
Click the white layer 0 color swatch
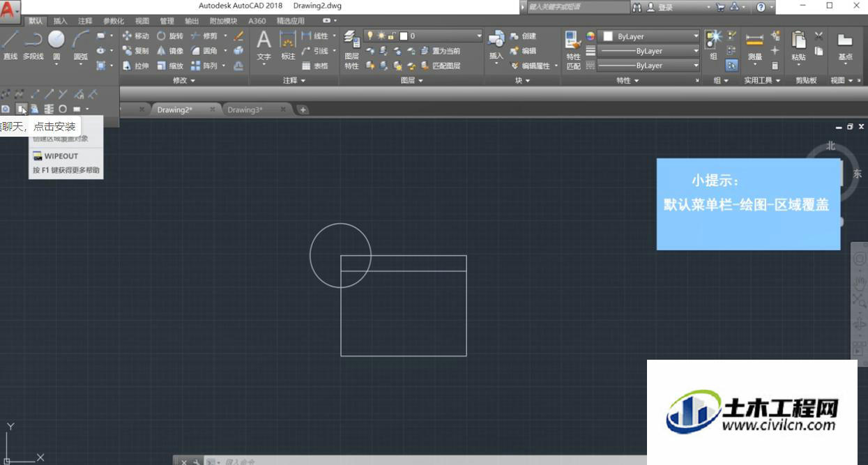point(403,36)
